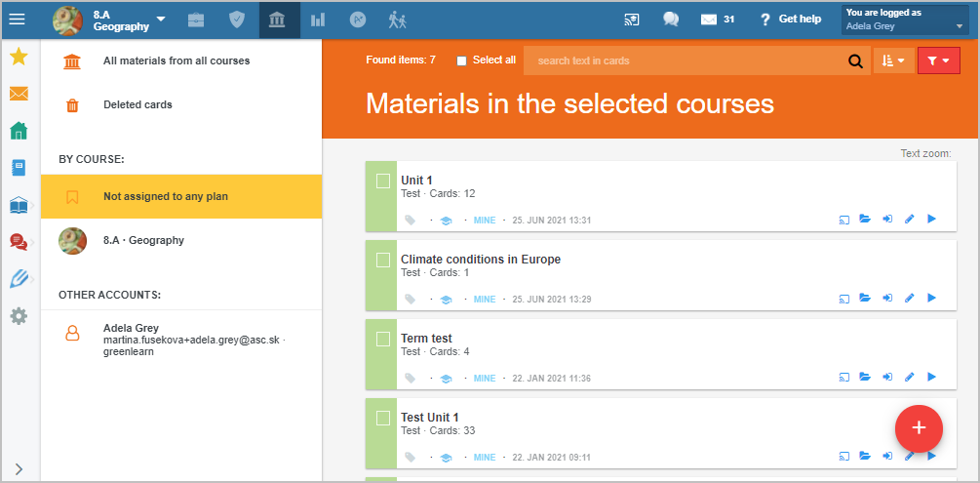Screen dimensions: 980x483
Task: Click the yellow star favorites sidebar icon
Action: 19,57
